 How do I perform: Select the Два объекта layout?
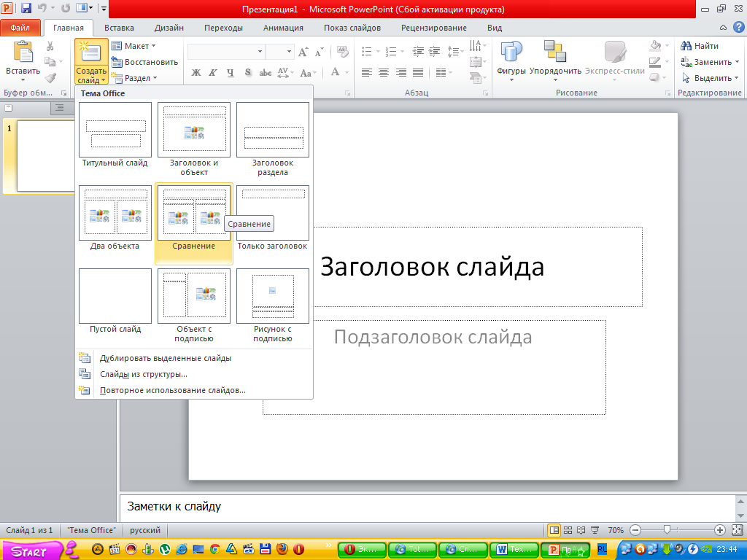click(115, 219)
